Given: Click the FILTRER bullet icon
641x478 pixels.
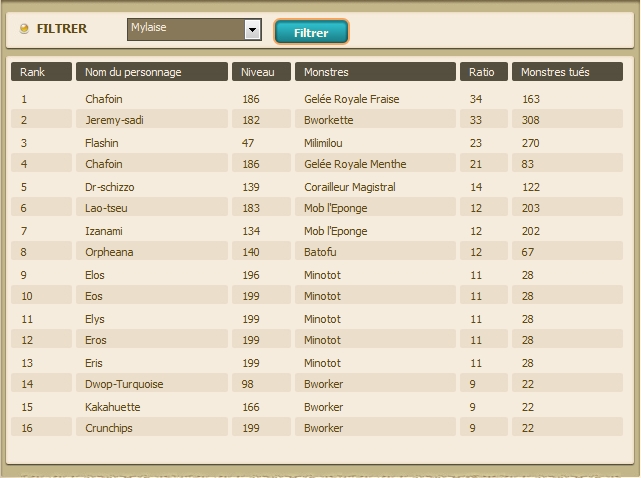Looking at the screenshot, I should 24,28.
